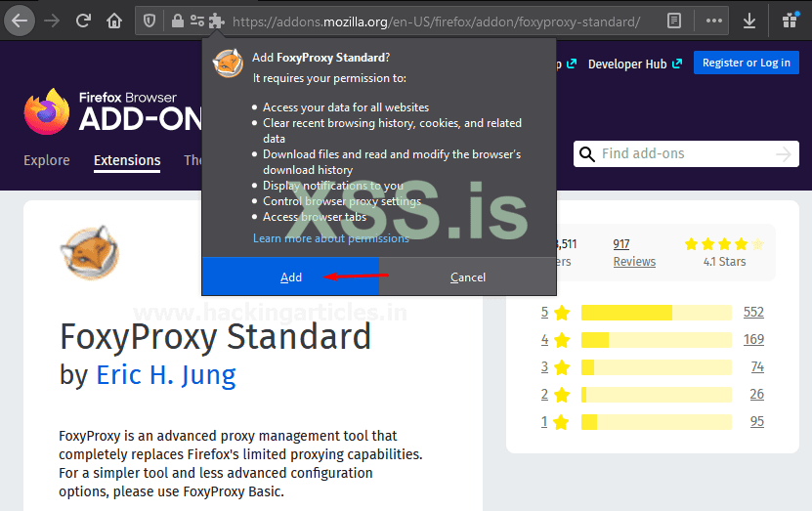Open 4-star reviews number link
Image resolution: width=812 pixels, height=511 pixels.
[544, 340]
